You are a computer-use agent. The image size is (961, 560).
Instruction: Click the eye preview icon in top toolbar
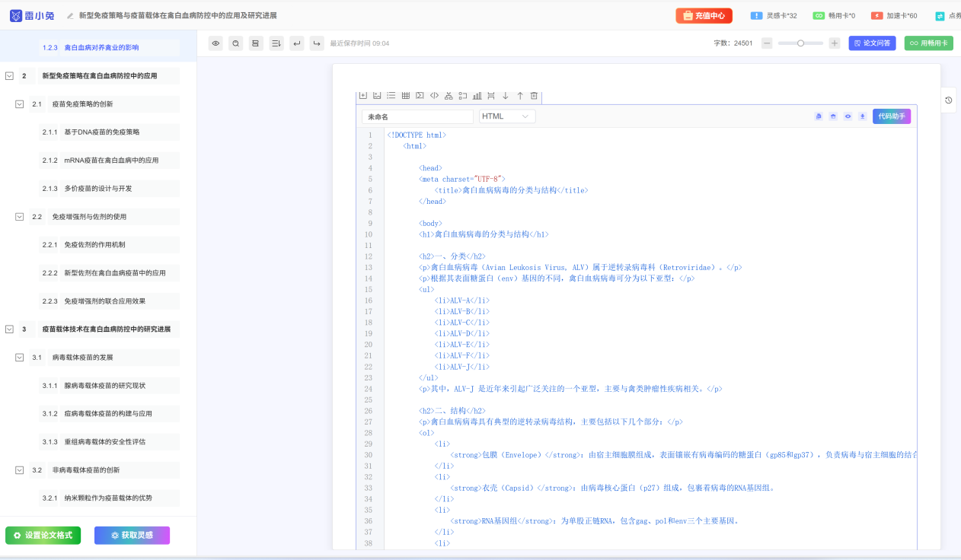click(x=216, y=43)
